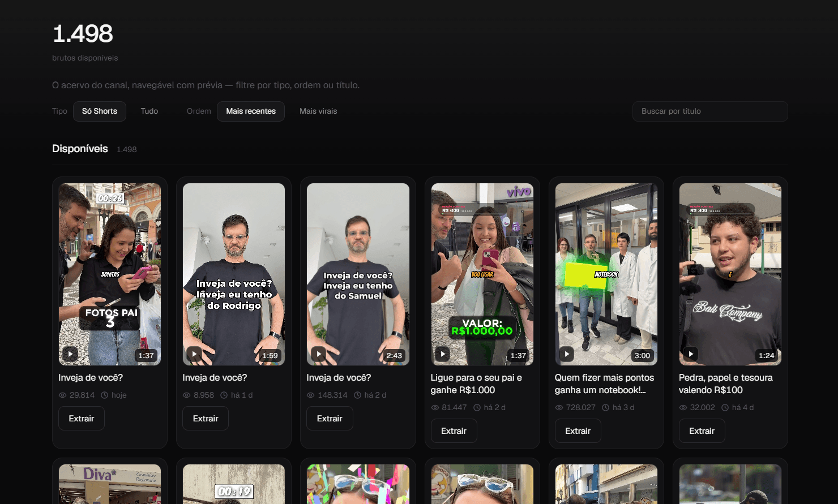Image resolution: width=838 pixels, height=504 pixels.
Task: Play the video with 148.314 views
Action: click(319, 354)
